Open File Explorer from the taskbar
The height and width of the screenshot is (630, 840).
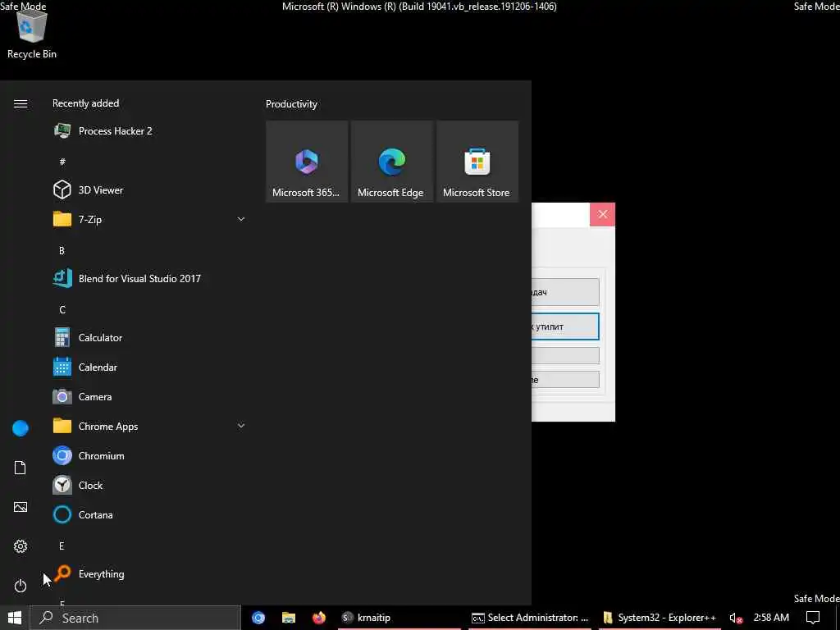click(289, 618)
